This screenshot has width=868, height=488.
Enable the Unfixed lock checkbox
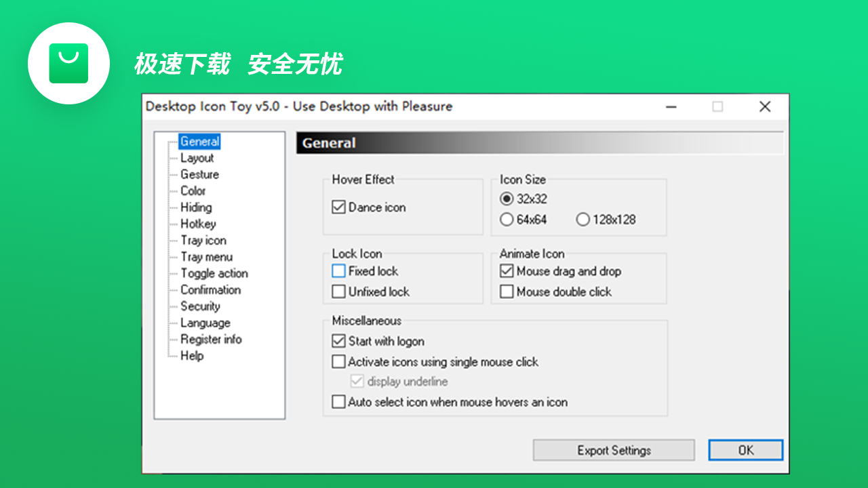point(339,291)
